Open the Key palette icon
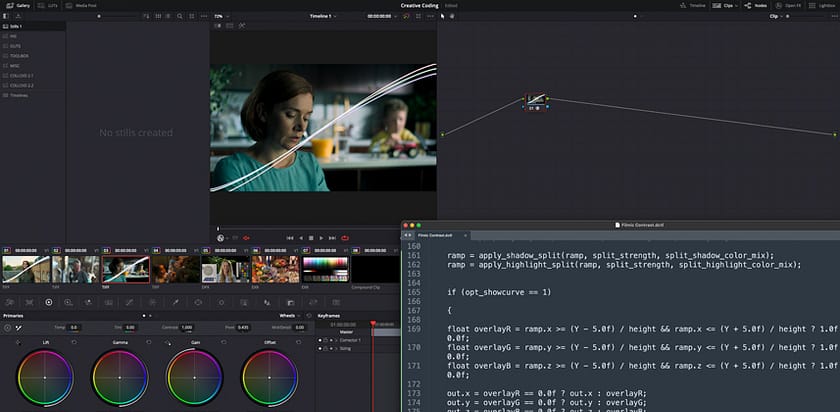 pos(290,302)
